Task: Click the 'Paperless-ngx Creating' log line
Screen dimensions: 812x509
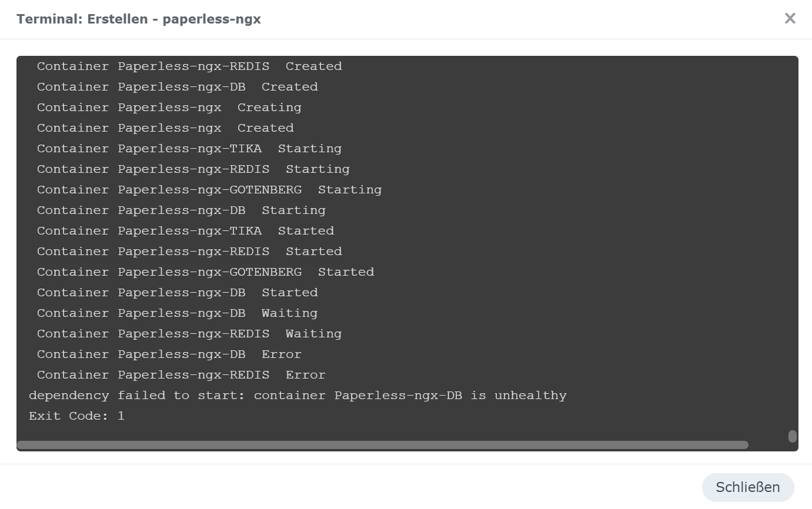Action: (169, 108)
